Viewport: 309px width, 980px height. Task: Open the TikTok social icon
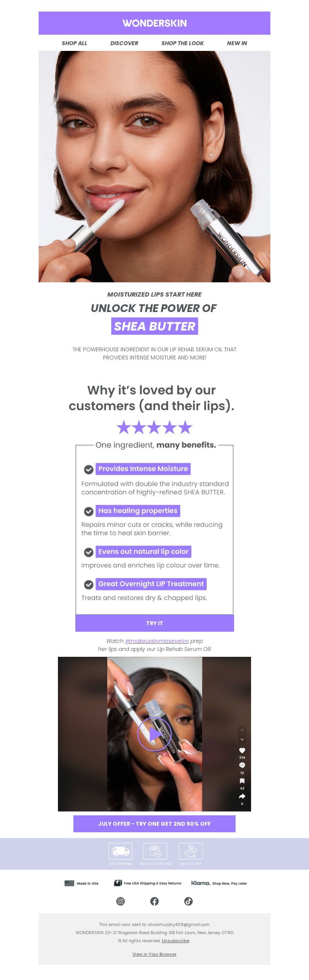188,901
